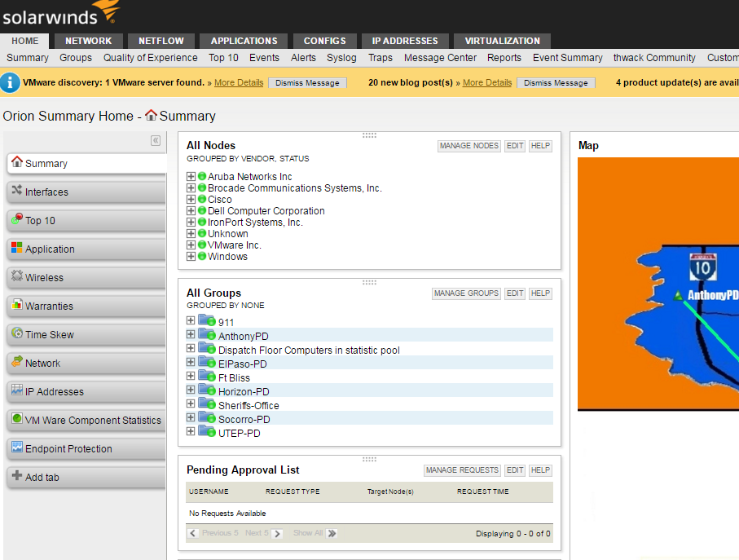Click HELP in All Groups panel

[540, 293]
